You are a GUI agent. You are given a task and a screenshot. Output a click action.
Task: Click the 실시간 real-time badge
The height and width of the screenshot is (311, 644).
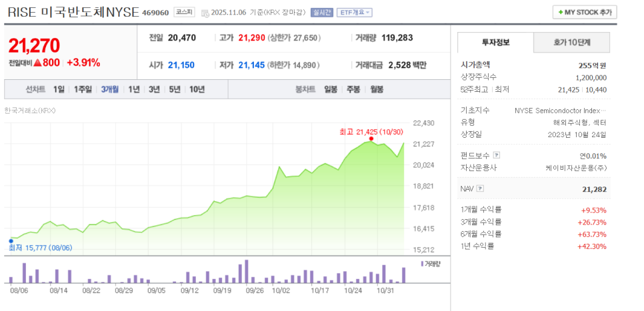point(322,13)
